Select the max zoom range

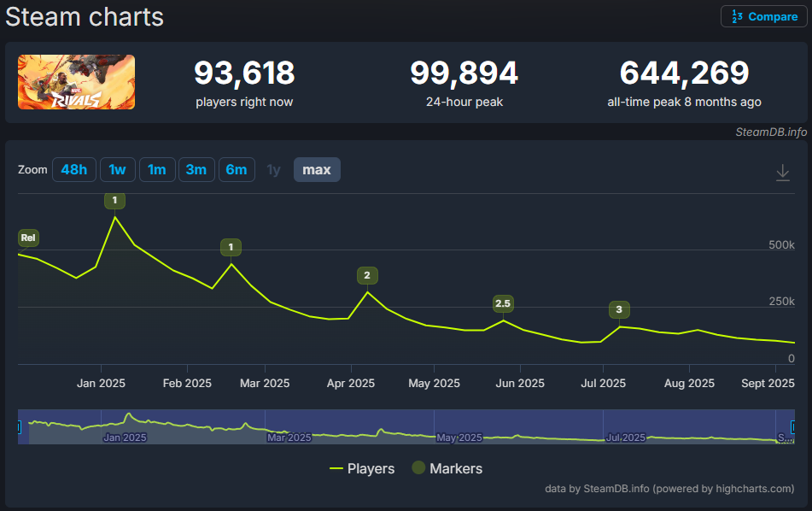[317, 169]
